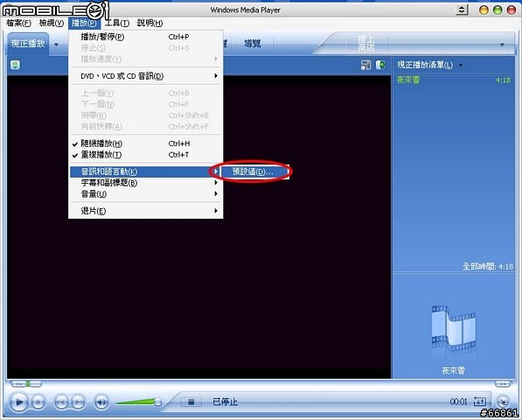The image size is (522, 420).
Task: Maximize the window with the green button
Action: (x=498, y=10)
